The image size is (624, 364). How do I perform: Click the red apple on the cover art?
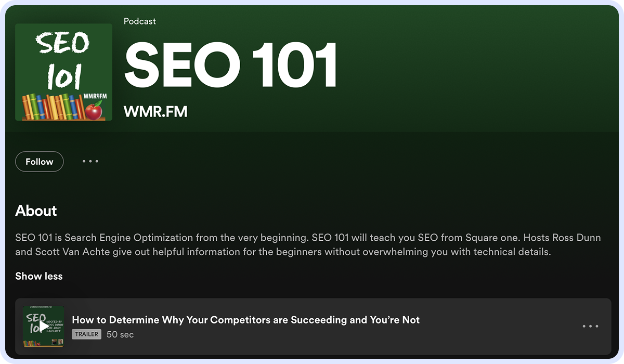94,110
